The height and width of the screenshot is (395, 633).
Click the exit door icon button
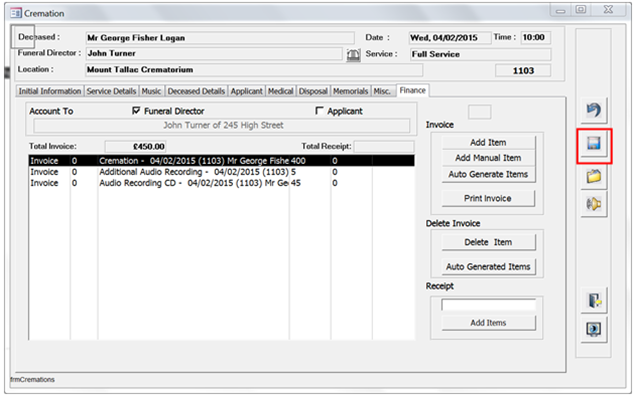594,300
